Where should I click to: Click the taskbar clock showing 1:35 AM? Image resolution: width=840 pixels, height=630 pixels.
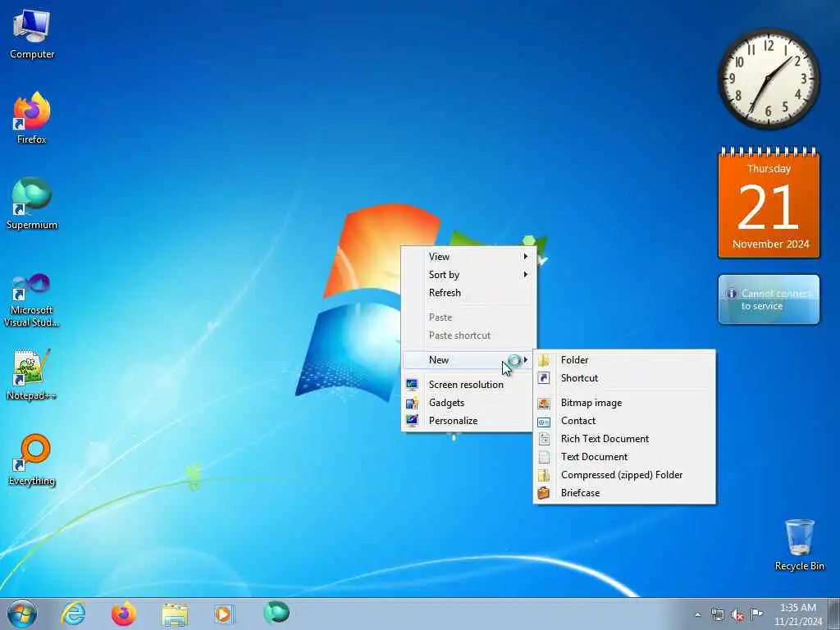tap(797, 614)
